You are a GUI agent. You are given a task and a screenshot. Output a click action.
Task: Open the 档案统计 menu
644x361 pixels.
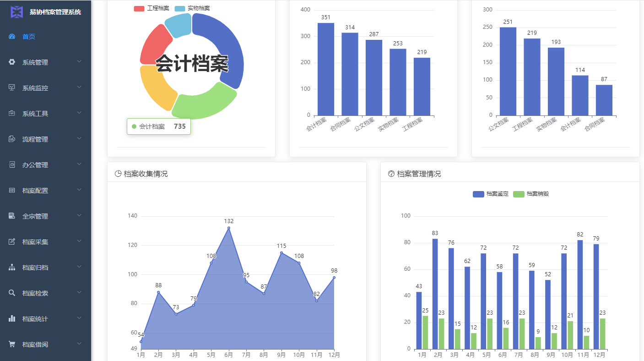[x=45, y=319]
